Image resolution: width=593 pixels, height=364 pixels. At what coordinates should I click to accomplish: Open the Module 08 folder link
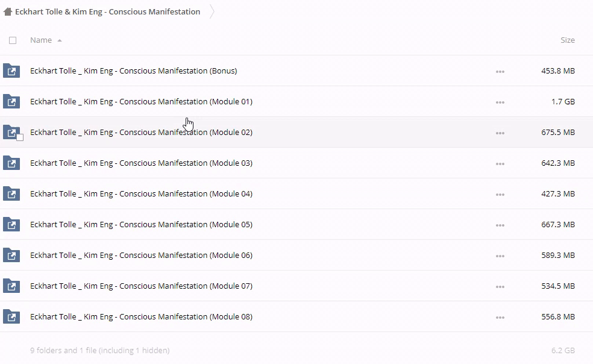[141, 316]
